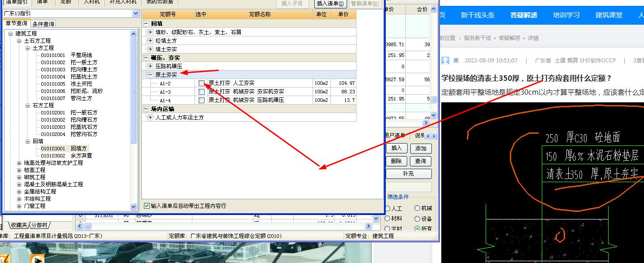Toggle 输入清单后自动带出工程内容行 checkbox
644x263 pixels.
pos(147,206)
